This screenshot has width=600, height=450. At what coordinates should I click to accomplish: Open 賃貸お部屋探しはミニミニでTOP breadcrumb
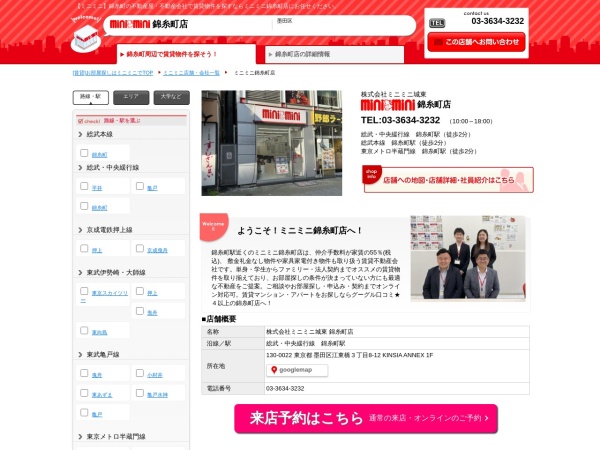[113, 73]
